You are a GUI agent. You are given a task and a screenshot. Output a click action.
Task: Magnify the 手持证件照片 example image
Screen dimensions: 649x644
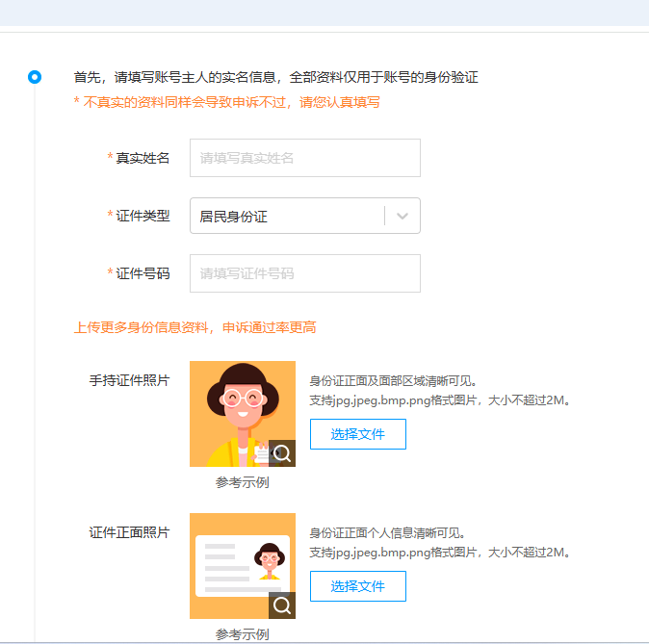click(x=282, y=453)
